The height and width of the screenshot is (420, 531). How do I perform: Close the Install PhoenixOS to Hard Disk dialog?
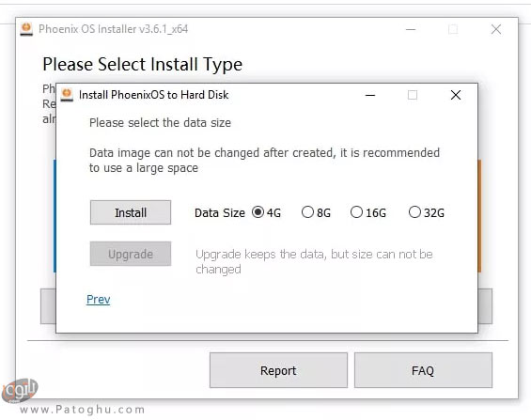(456, 95)
